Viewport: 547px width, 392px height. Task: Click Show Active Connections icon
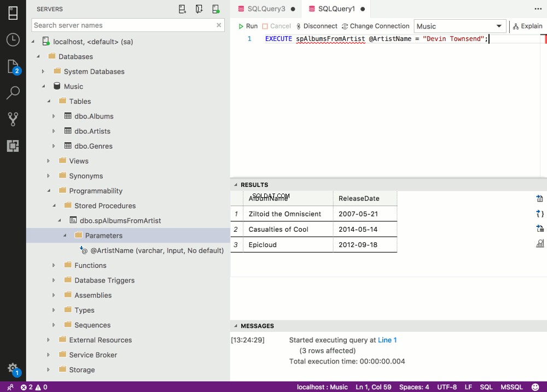216,9
